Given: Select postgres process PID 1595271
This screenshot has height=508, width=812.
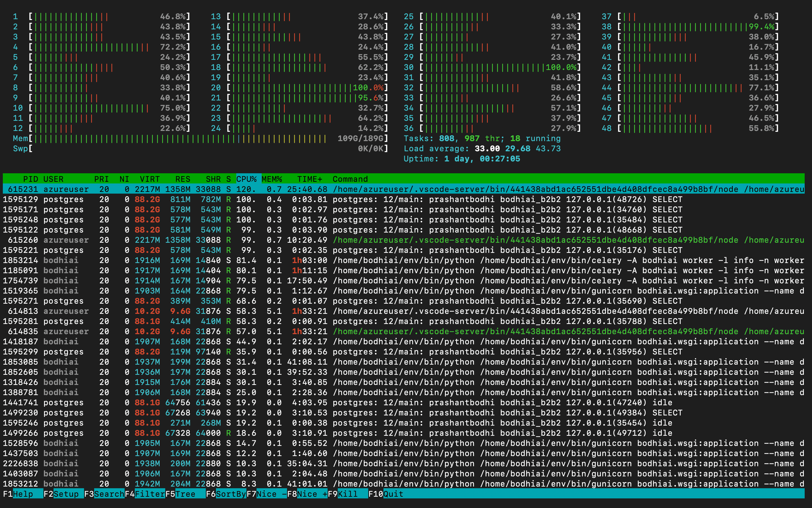Looking at the screenshot, I should tap(404, 301).
